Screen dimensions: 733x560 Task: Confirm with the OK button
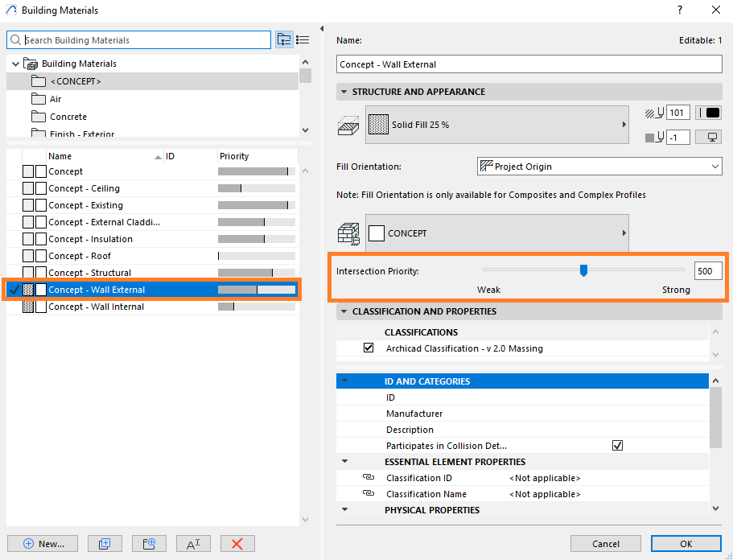(x=686, y=544)
